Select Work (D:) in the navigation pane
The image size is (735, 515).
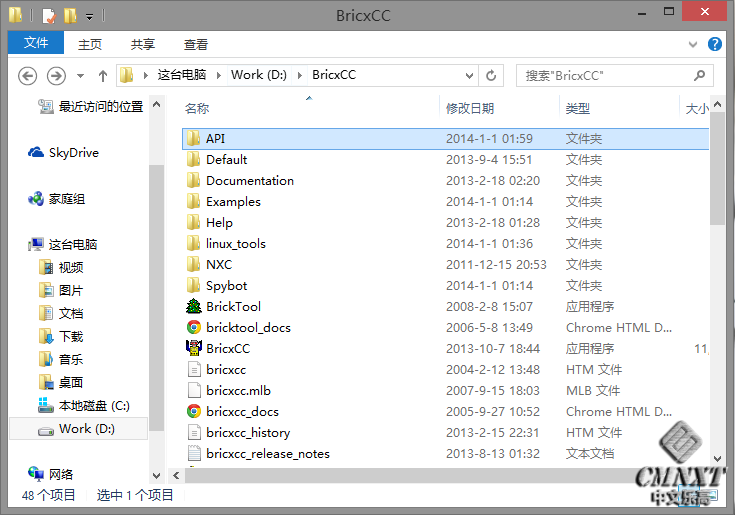pyautogui.click(x=79, y=429)
